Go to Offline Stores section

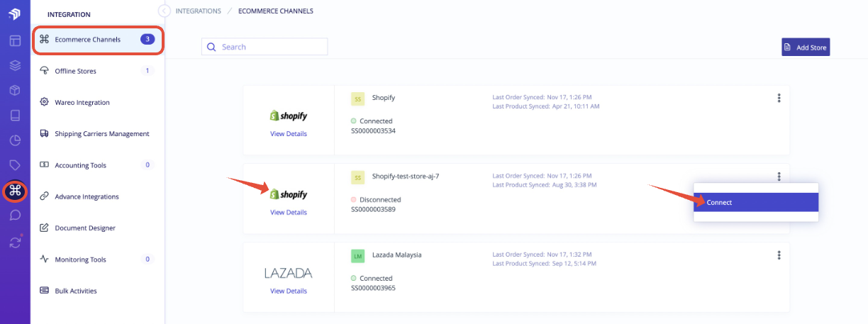tap(98, 71)
